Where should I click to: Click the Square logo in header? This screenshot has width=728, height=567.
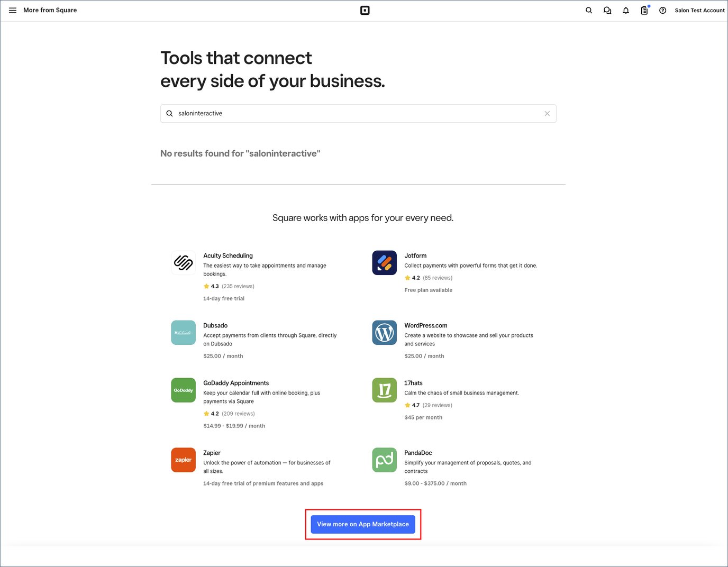(365, 11)
